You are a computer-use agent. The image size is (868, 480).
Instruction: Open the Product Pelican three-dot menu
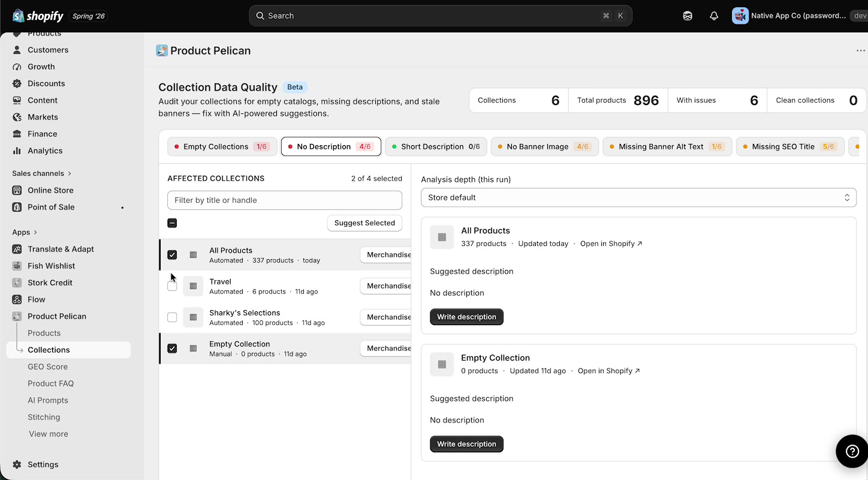pos(861,50)
